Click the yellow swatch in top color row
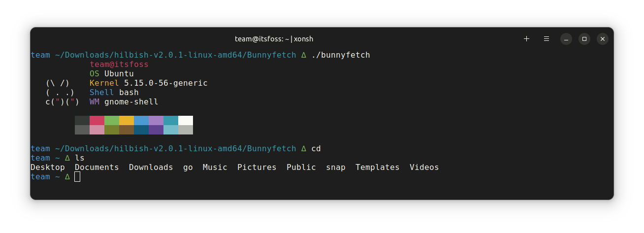The width and height of the screenshot is (644, 233). pyautogui.click(x=127, y=121)
